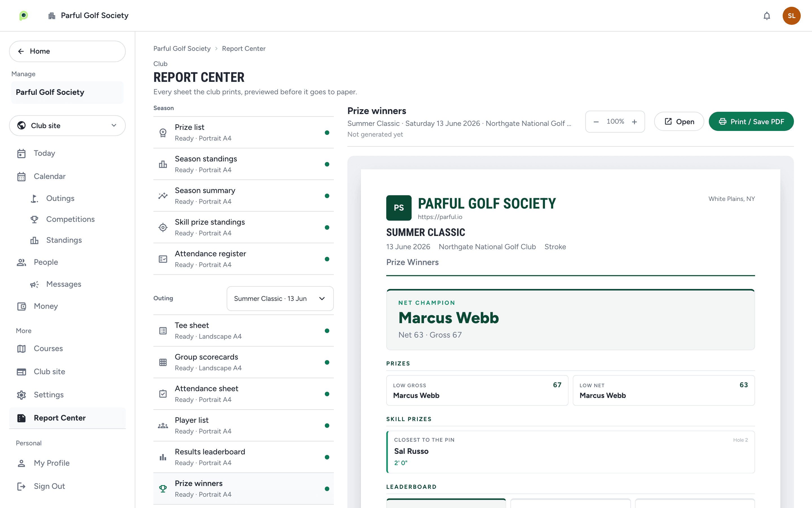
Task: Click the Open report button
Action: [x=679, y=121]
